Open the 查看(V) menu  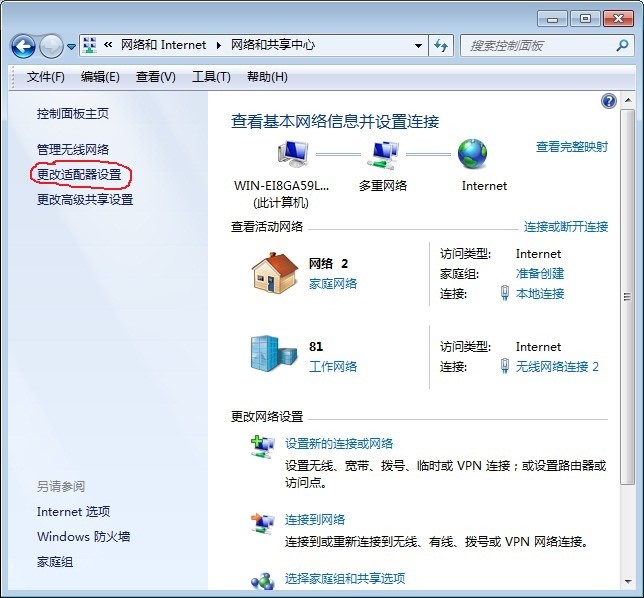[155, 77]
